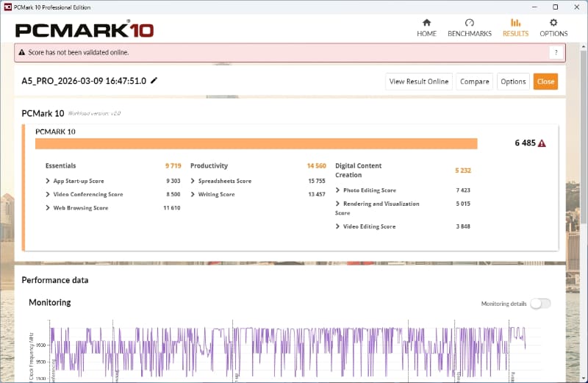Open the Home tab house icon
Screen dimensions: 588x383
(426, 23)
